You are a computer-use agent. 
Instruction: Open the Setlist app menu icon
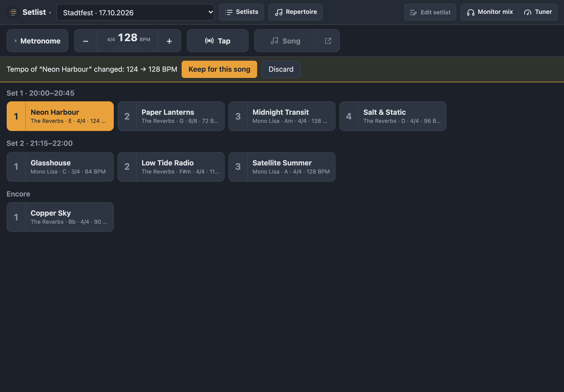tap(13, 12)
